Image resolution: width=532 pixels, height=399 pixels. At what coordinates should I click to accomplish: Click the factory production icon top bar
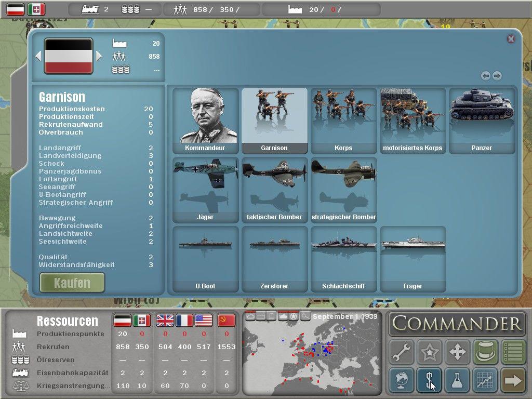[295, 9]
